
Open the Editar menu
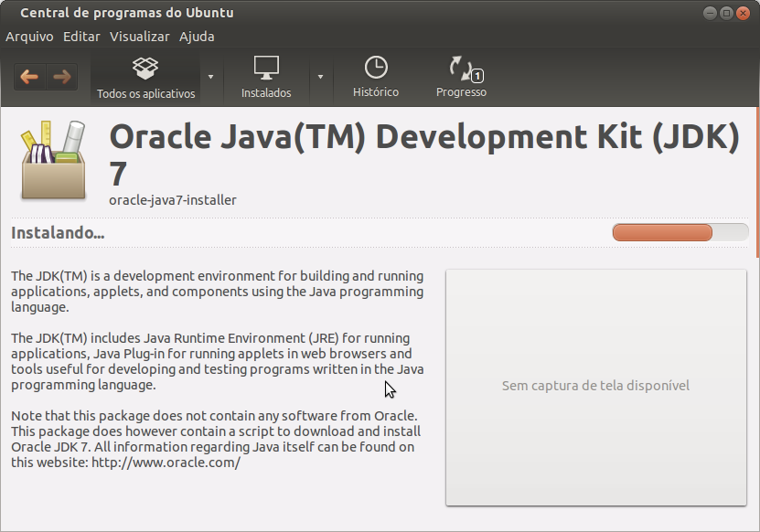(x=82, y=37)
